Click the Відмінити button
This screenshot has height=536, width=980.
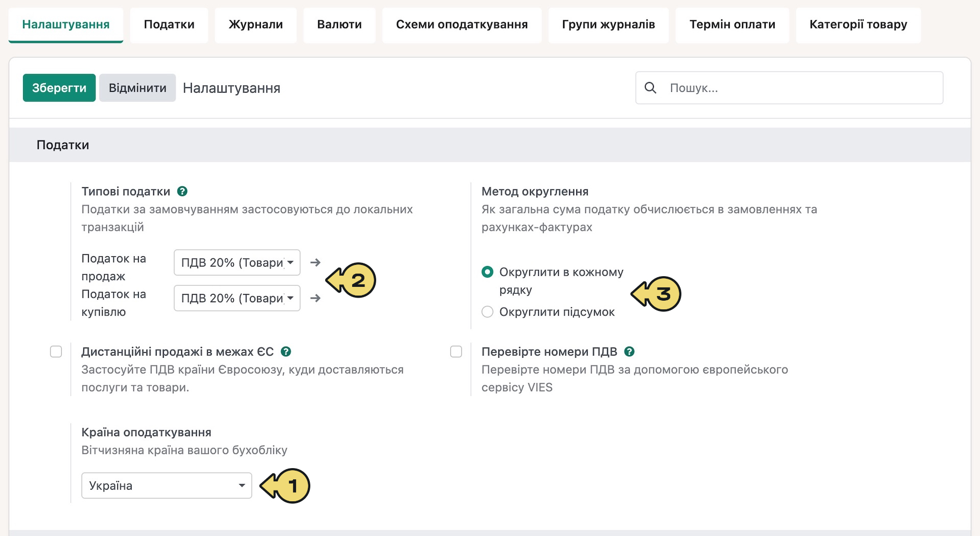pyautogui.click(x=137, y=88)
